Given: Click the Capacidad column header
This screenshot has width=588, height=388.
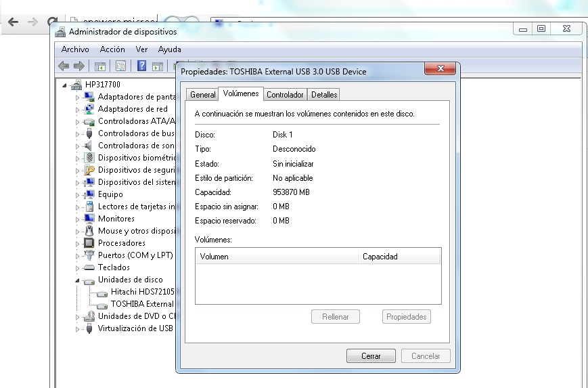Looking at the screenshot, I should point(399,257).
